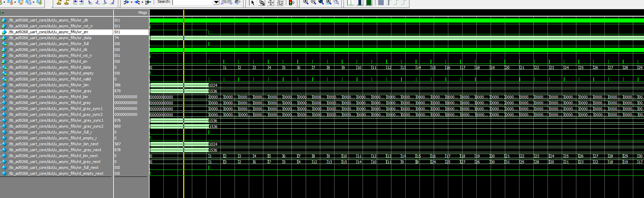Viewport: 644px width, 198px height.
Task: Click the Msgs column header
Action: point(142,12)
